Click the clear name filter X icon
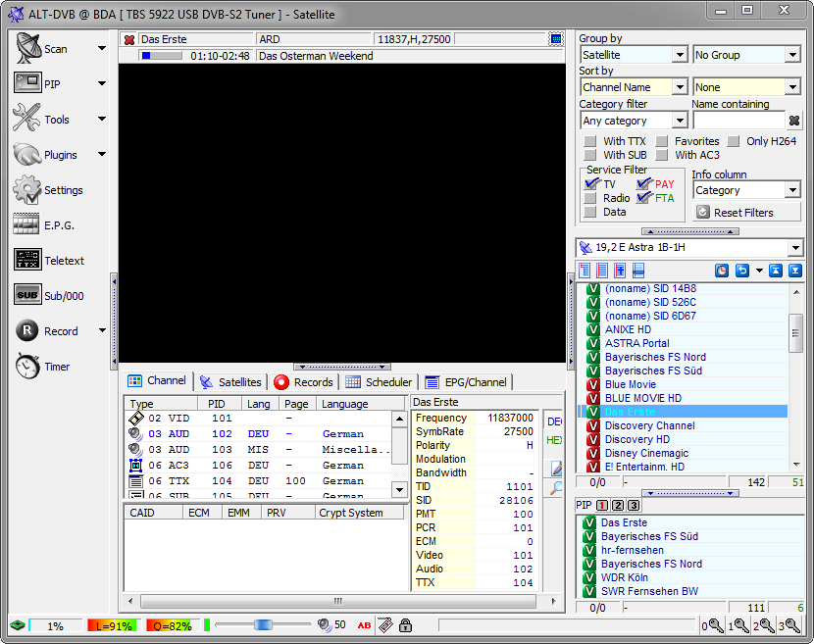This screenshot has height=644, width=814. click(x=793, y=121)
